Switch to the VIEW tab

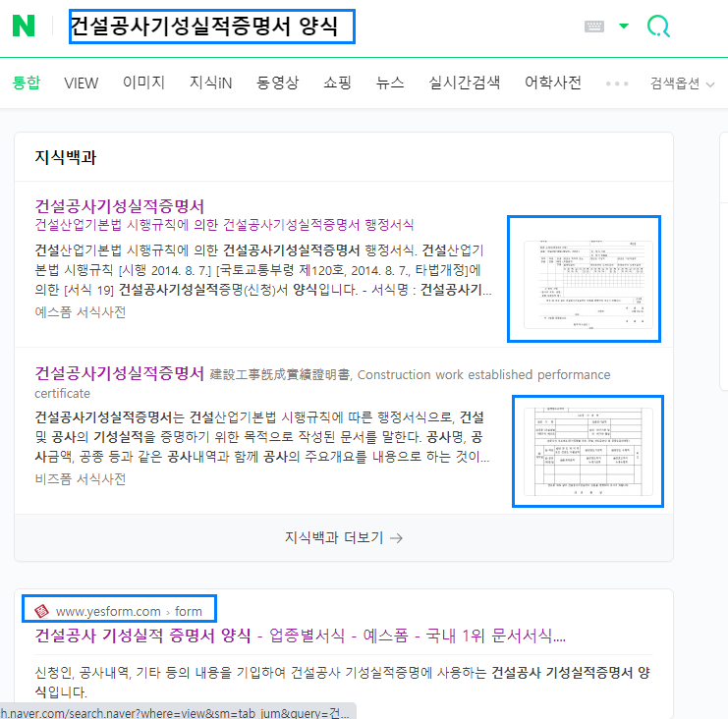tap(82, 83)
